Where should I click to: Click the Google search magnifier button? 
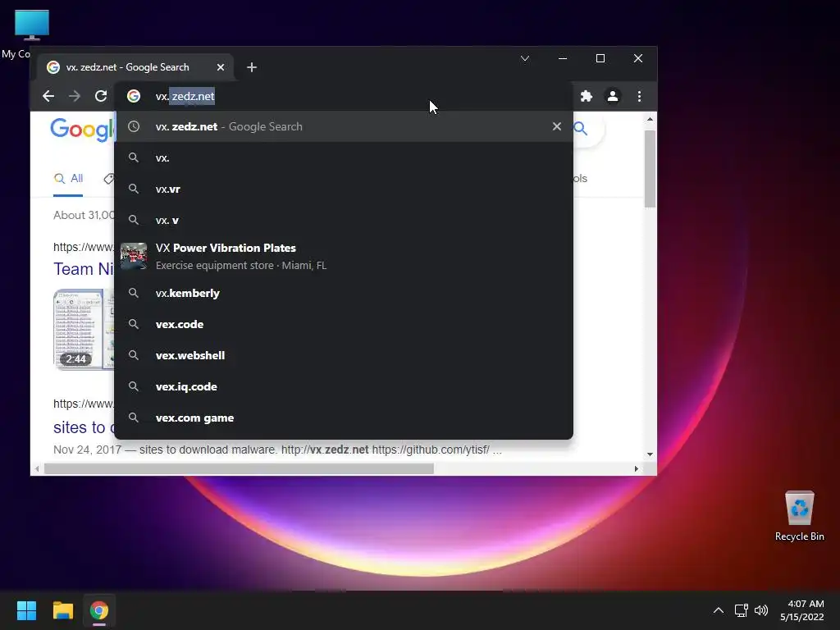tap(581, 129)
